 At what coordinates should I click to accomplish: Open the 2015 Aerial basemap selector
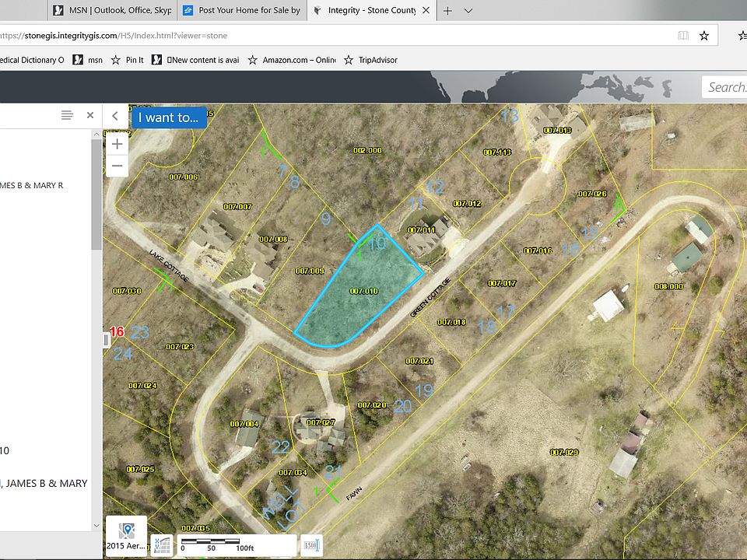point(126,536)
